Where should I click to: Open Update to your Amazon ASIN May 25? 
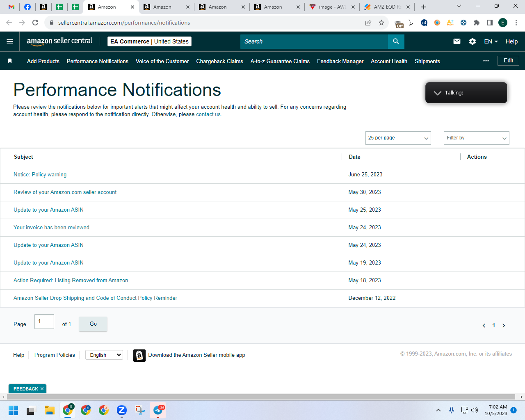coord(48,210)
